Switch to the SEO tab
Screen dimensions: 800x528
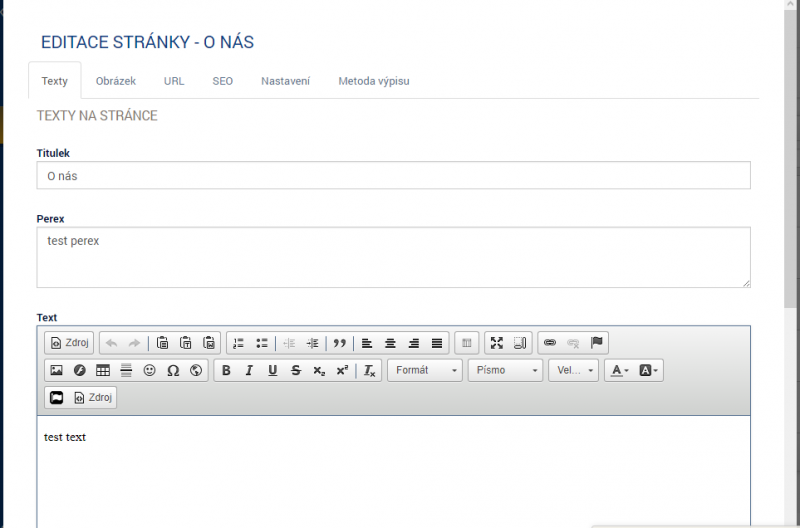222,81
